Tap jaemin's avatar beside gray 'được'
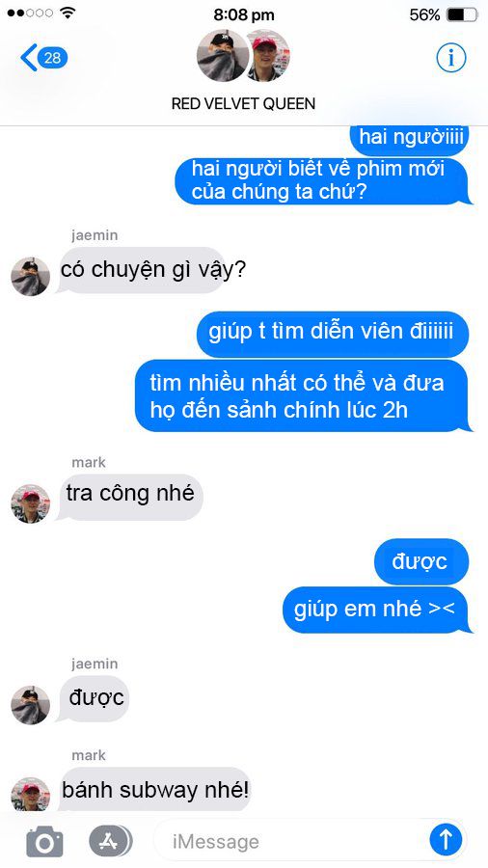This screenshot has height=868, width=488. [x=31, y=705]
